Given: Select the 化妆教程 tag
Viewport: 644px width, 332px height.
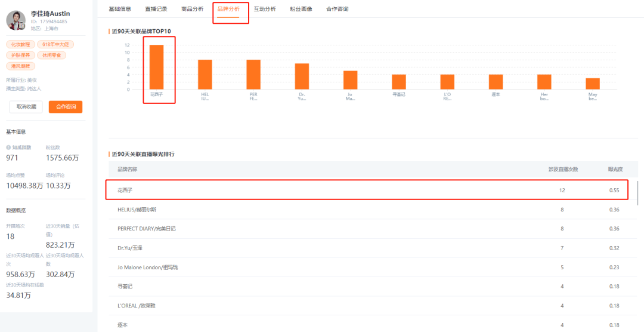Looking at the screenshot, I should [x=20, y=44].
